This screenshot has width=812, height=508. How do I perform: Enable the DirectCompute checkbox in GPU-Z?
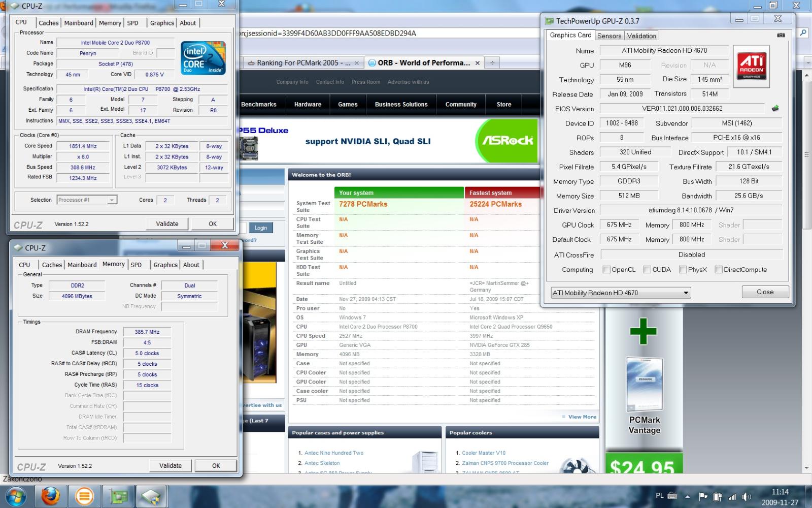[x=719, y=270]
